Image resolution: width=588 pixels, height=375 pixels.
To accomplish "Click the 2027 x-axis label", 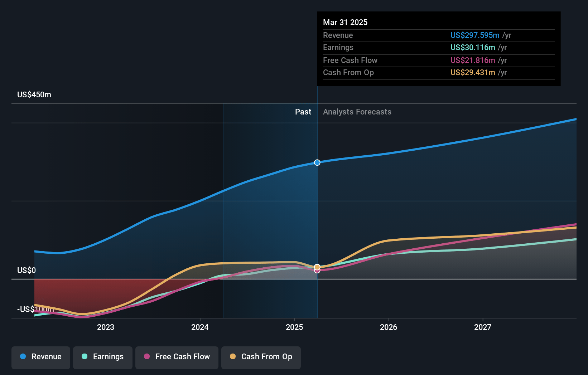I will click(483, 327).
